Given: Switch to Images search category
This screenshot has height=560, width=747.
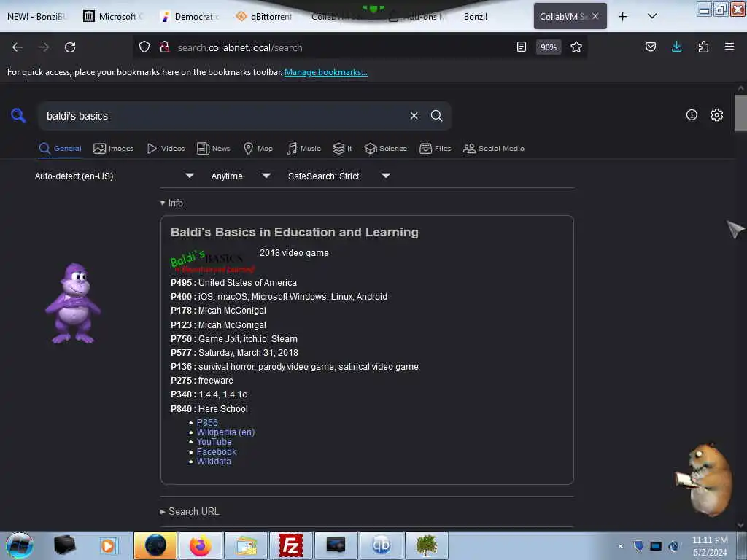Looking at the screenshot, I should pyautogui.click(x=113, y=149).
